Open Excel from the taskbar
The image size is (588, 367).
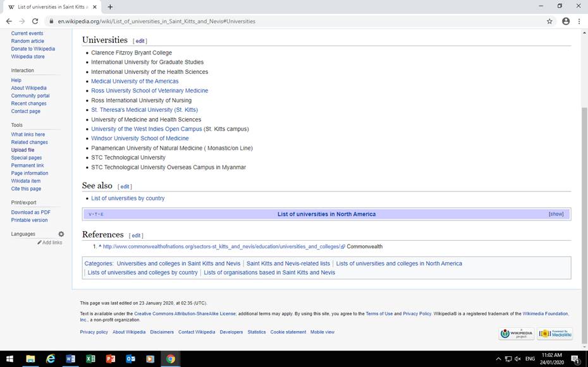tap(90, 359)
